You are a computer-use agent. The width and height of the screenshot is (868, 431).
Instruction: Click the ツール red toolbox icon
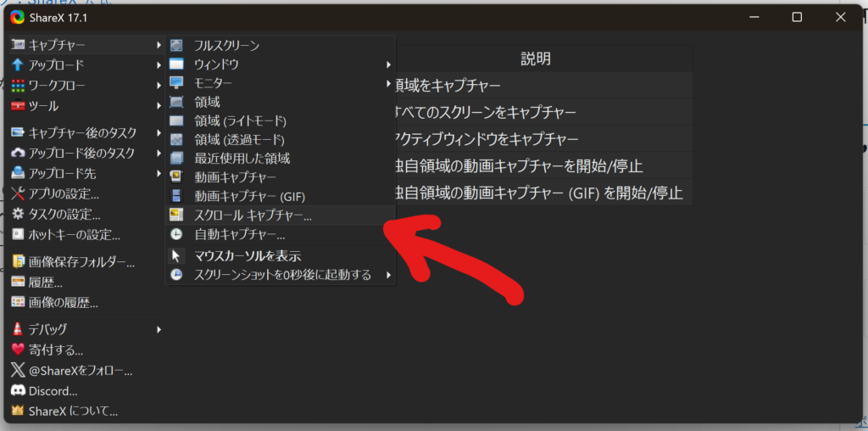click(x=18, y=105)
